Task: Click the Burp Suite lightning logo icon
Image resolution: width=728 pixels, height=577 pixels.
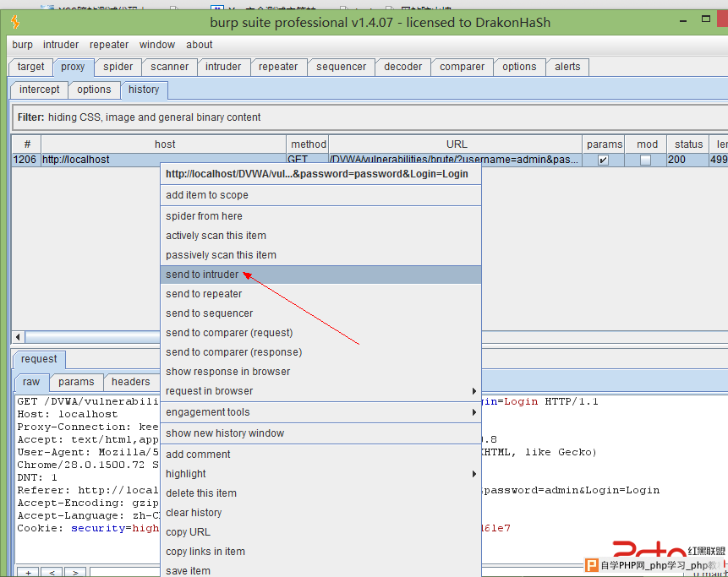Action: (x=15, y=22)
